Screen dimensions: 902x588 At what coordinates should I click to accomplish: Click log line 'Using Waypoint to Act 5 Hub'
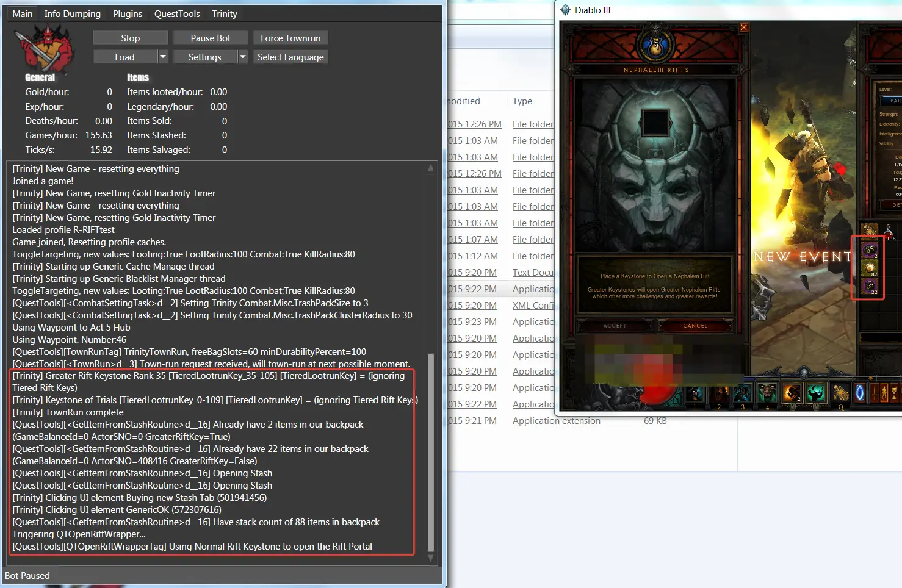[71, 328]
